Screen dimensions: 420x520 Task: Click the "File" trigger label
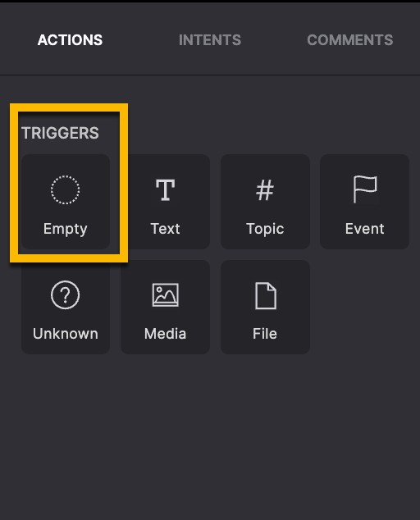265,334
